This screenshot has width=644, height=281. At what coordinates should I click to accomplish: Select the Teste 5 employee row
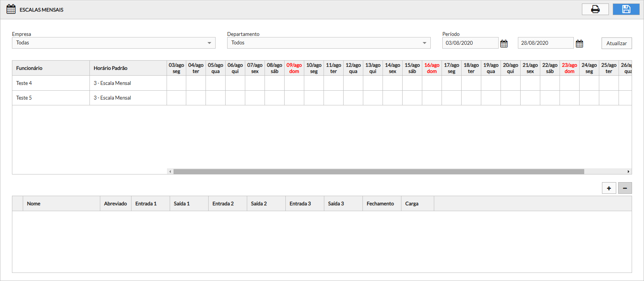(x=51, y=98)
